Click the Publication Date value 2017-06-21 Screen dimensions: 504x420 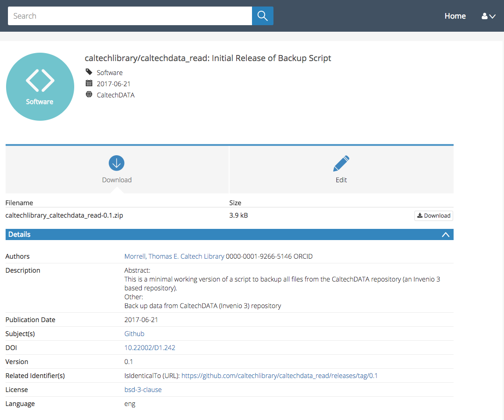click(x=141, y=320)
